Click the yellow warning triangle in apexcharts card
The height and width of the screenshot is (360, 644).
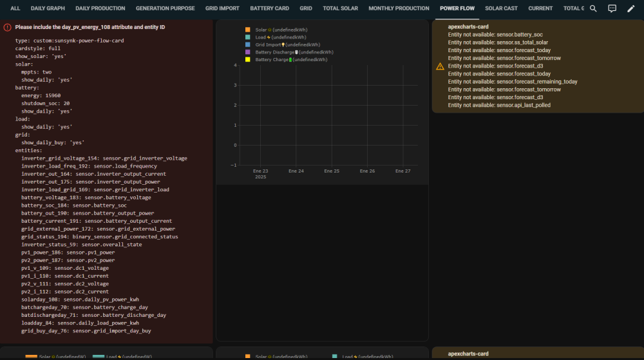(440, 66)
